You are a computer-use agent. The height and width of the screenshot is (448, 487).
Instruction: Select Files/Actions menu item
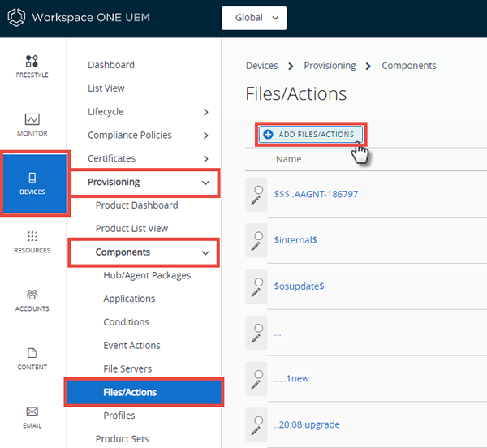coord(144,392)
